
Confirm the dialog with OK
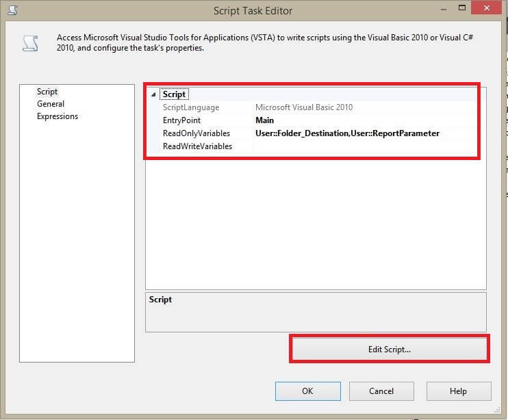point(308,391)
